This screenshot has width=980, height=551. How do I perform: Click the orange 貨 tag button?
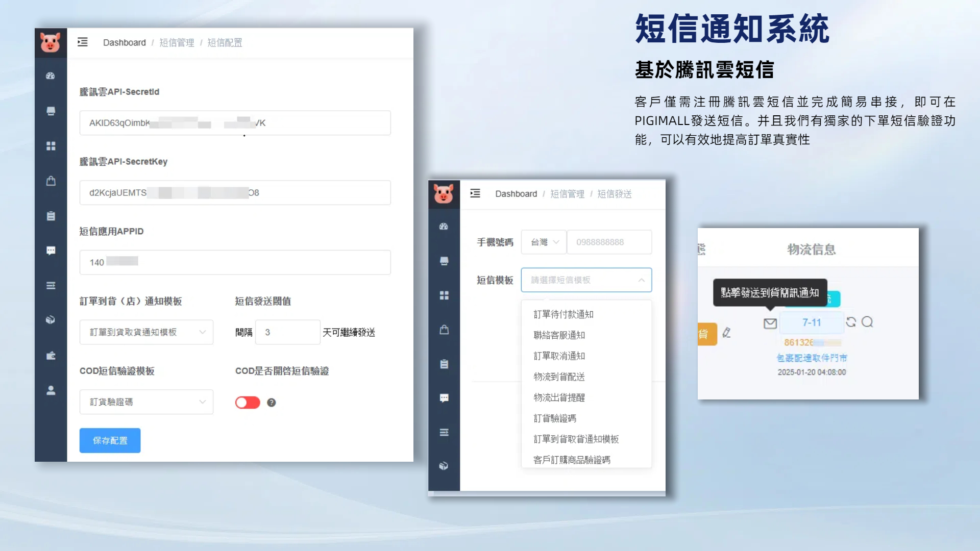[x=707, y=334]
